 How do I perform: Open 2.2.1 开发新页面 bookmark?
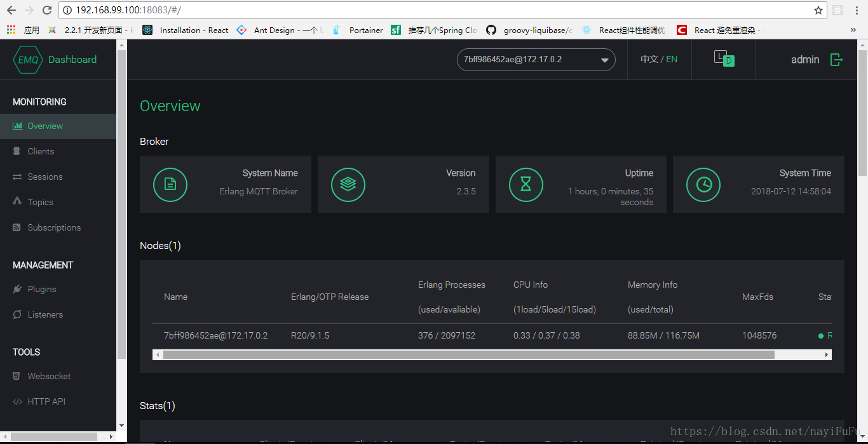coord(91,30)
